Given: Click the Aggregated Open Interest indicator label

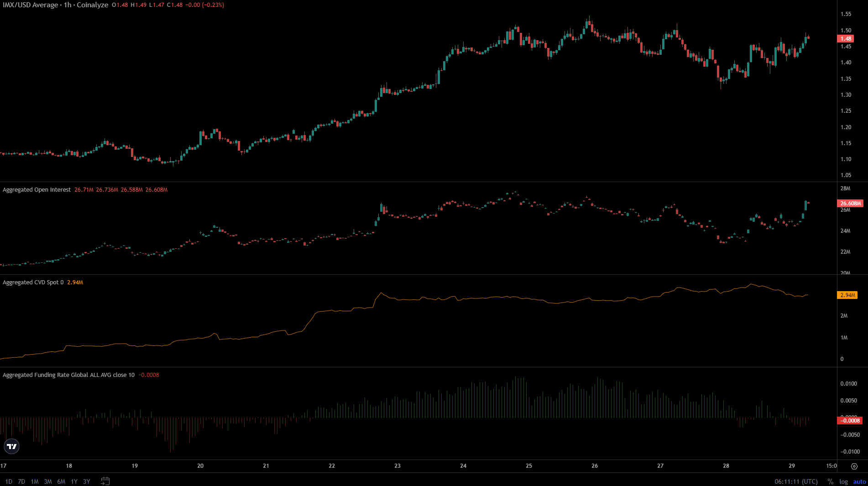Looking at the screenshot, I should coord(37,190).
